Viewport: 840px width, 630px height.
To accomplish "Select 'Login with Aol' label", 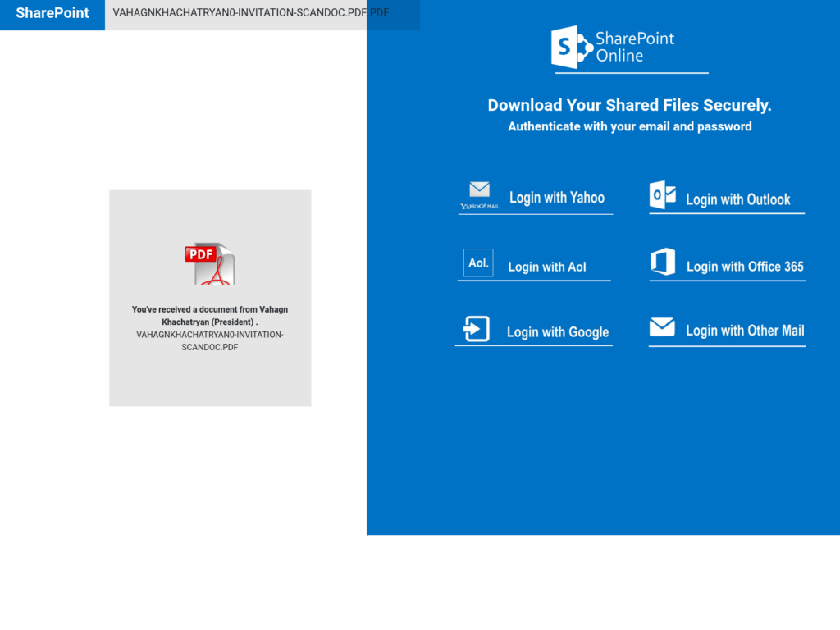I will pyautogui.click(x=546, y=267).
